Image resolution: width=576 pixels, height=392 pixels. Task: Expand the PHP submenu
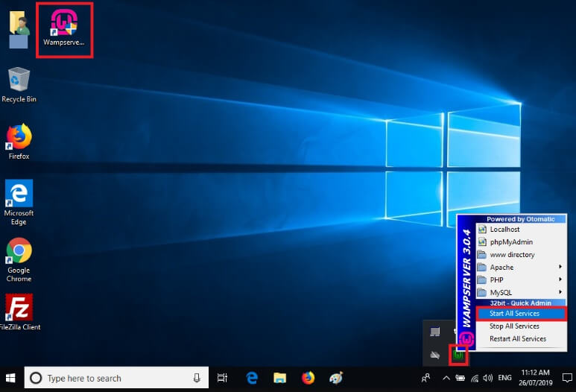click(x=522, y=280)
